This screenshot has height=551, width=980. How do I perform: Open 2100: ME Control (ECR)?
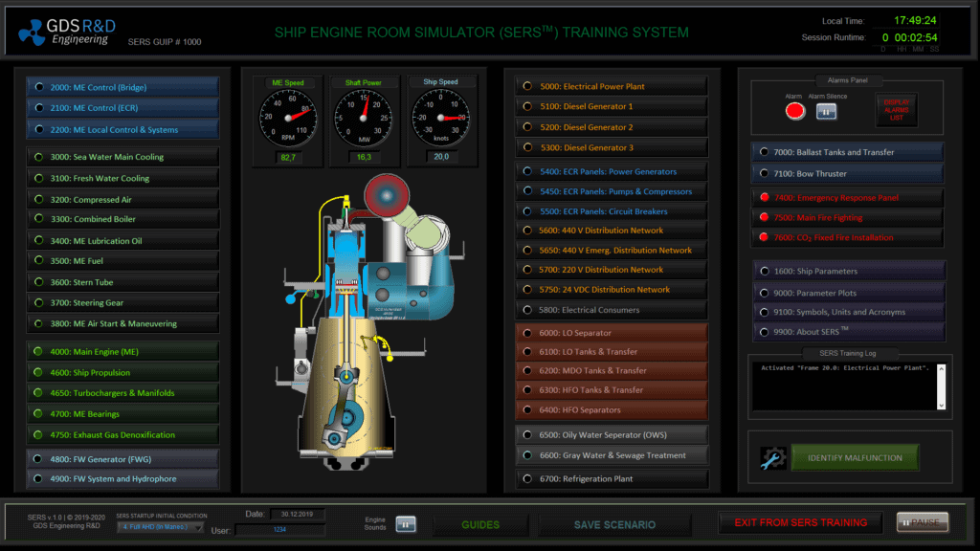[122, 107]
